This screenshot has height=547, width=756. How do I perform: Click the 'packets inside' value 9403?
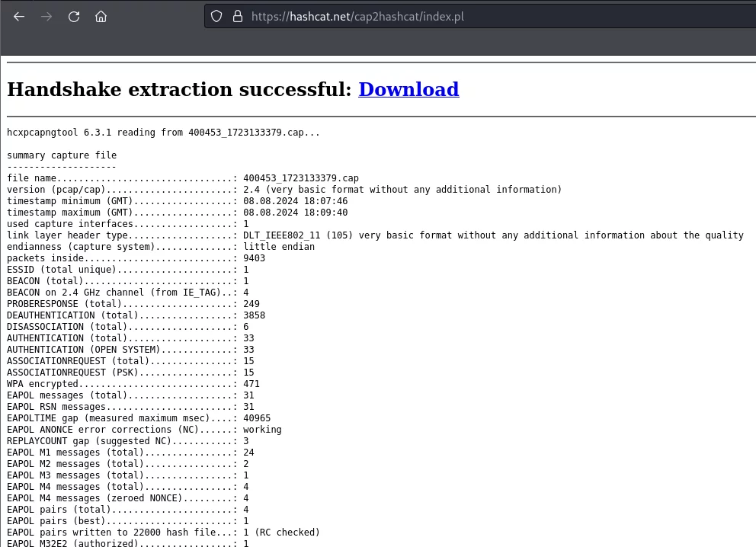point(254,258)
